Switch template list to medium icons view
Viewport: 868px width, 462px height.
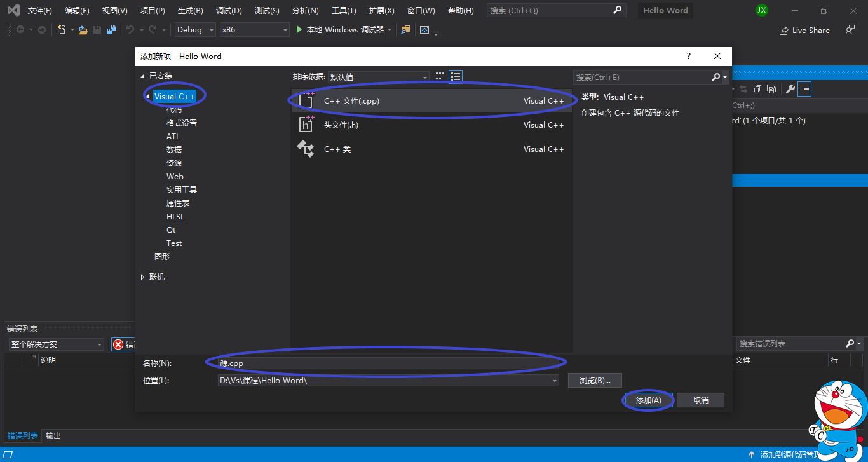[440, 76]
